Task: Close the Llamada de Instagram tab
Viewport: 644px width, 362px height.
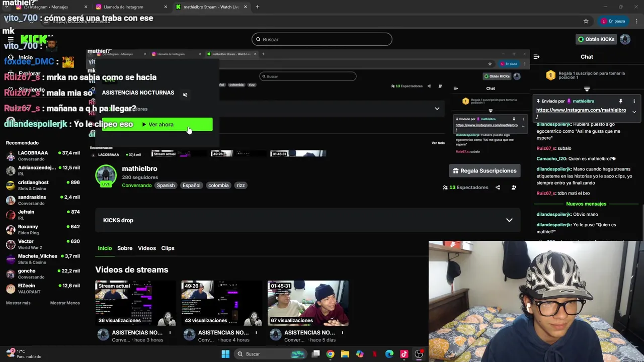Action: [166, 7]
